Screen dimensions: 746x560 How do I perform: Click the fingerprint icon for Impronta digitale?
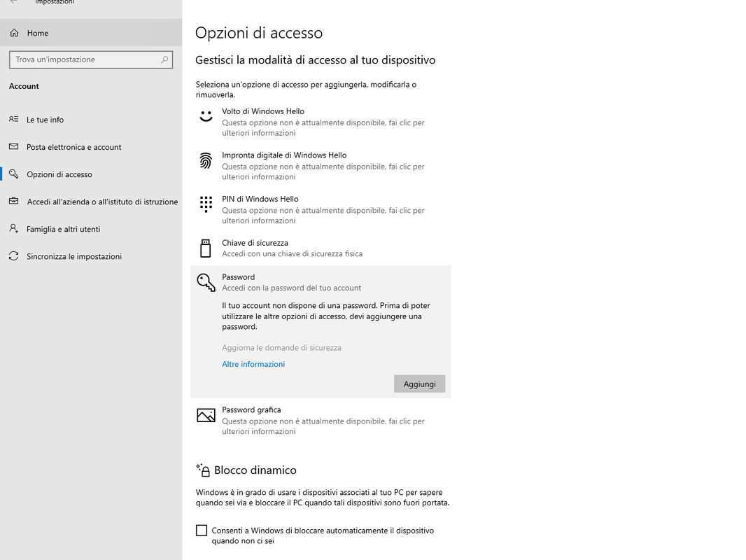point(206,161)
